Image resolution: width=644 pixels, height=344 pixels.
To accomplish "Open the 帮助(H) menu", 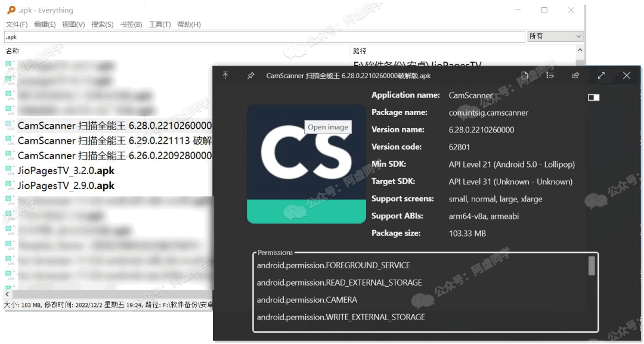I will coord(189,24).
